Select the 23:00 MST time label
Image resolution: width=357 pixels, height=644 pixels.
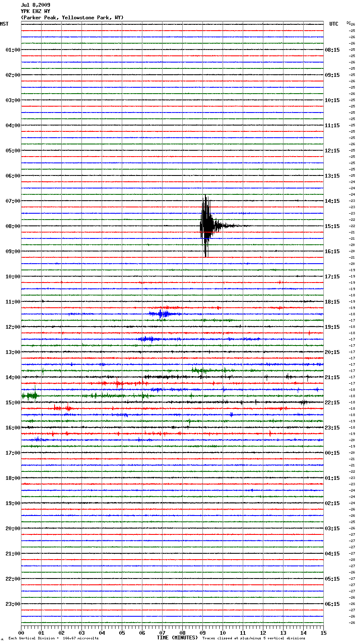[13, 604]
